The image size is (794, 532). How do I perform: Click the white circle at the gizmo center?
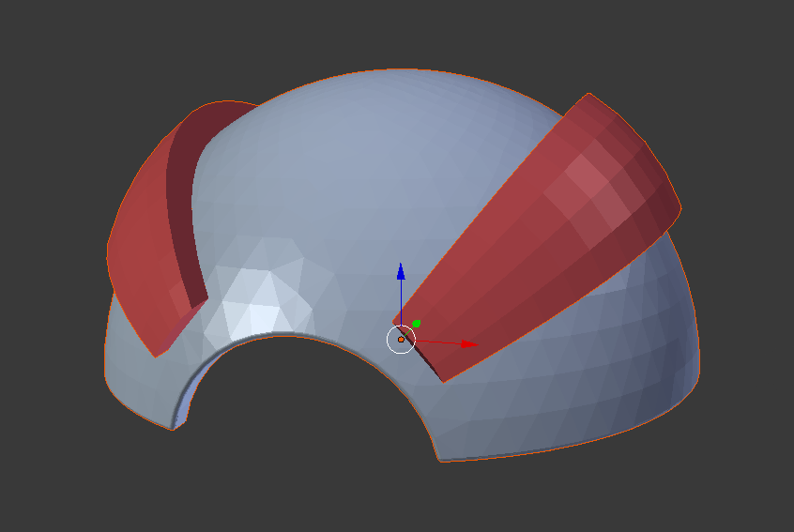pyautogui.click(x=401, y=339)
